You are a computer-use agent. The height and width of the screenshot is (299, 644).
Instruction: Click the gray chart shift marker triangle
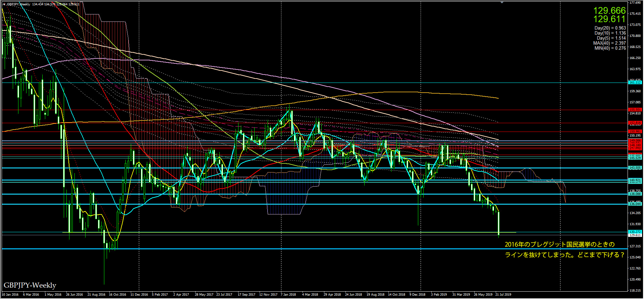(x=502, y=3)
